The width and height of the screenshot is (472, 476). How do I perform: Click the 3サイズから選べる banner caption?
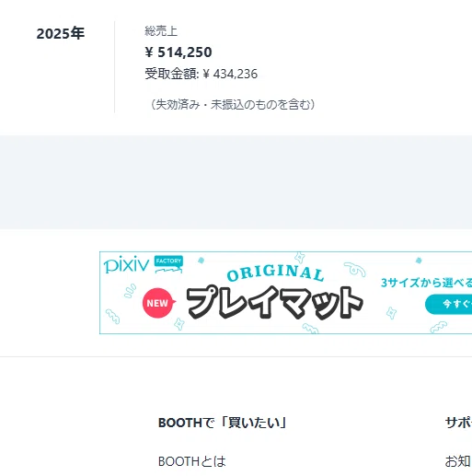coord(426,283)
